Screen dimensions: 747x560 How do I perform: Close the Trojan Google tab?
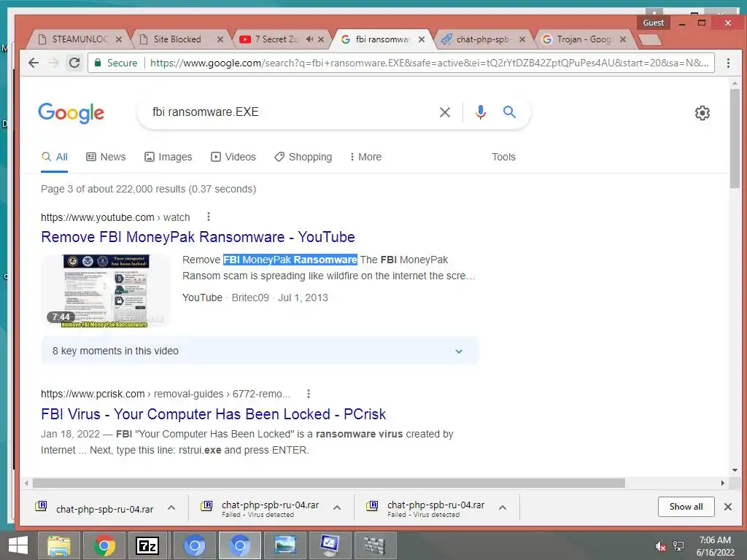623,39
